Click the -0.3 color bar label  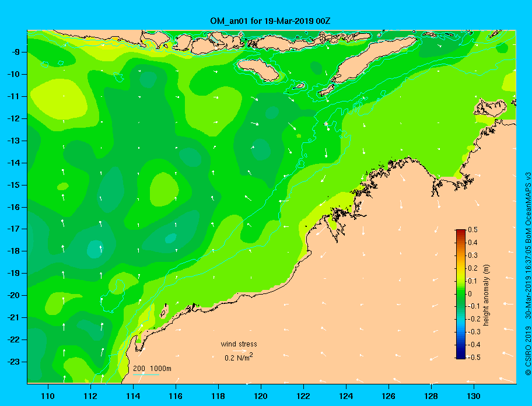(x=474, y=332)
